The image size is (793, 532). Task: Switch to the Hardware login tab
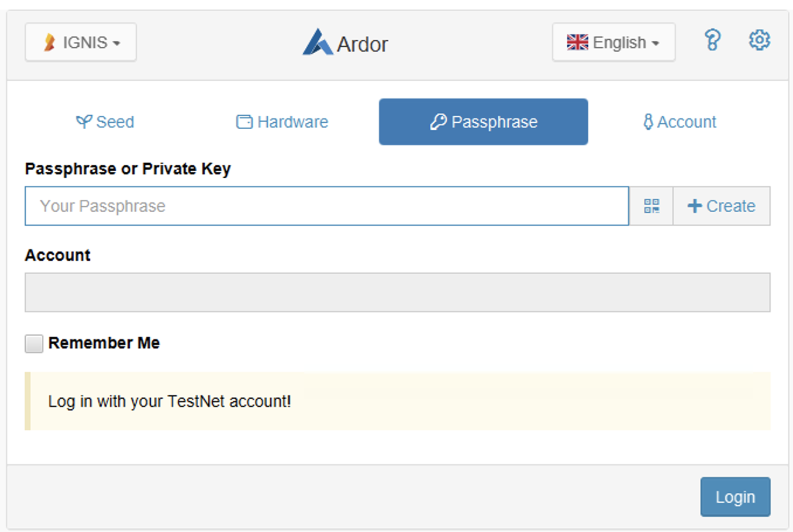click(282, 122)
